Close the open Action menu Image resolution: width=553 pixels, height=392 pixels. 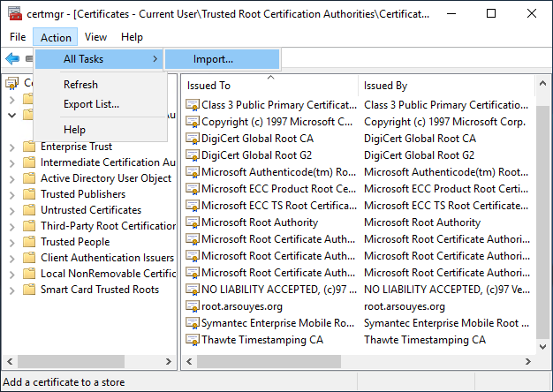coord(56,37)
